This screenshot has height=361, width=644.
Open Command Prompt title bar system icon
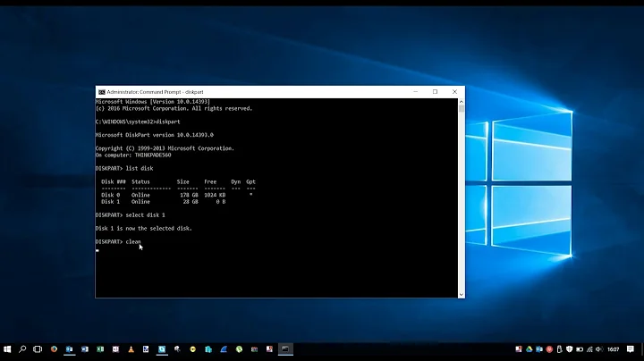101,92
